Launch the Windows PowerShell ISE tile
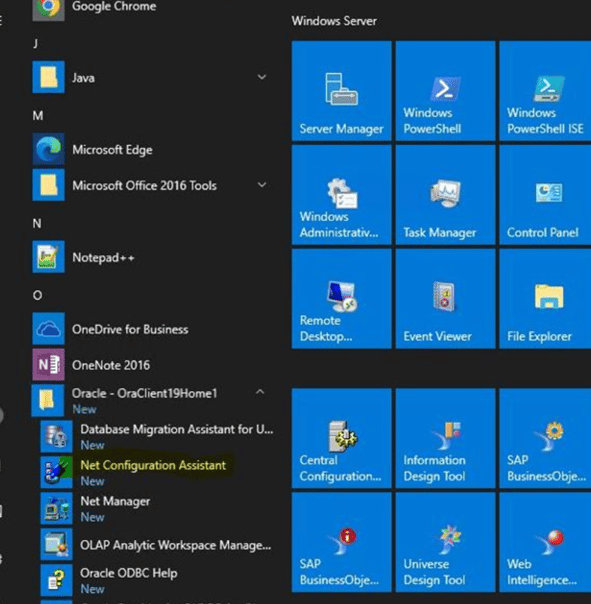The image size is (591, 604). (545, 91)
